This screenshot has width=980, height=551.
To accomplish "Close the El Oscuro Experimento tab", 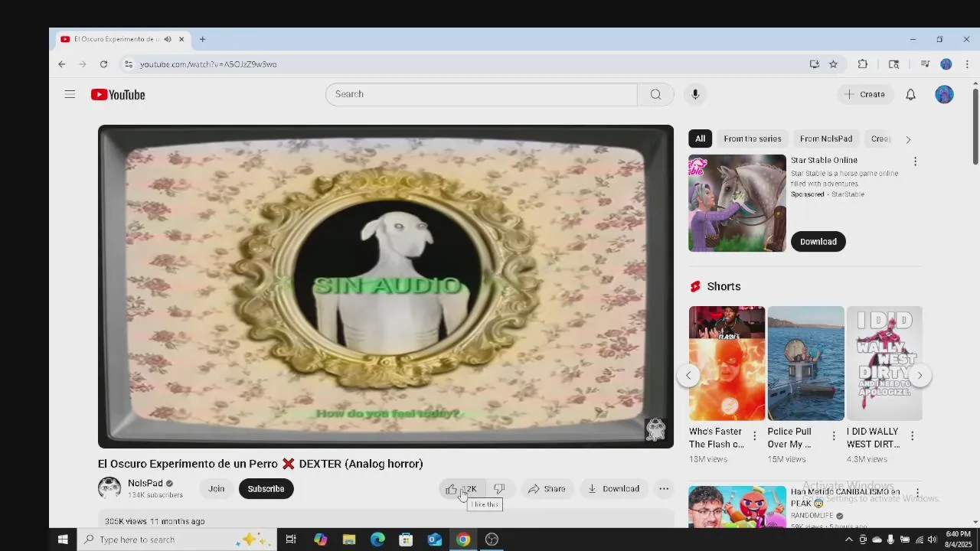I will coord(181,39).
